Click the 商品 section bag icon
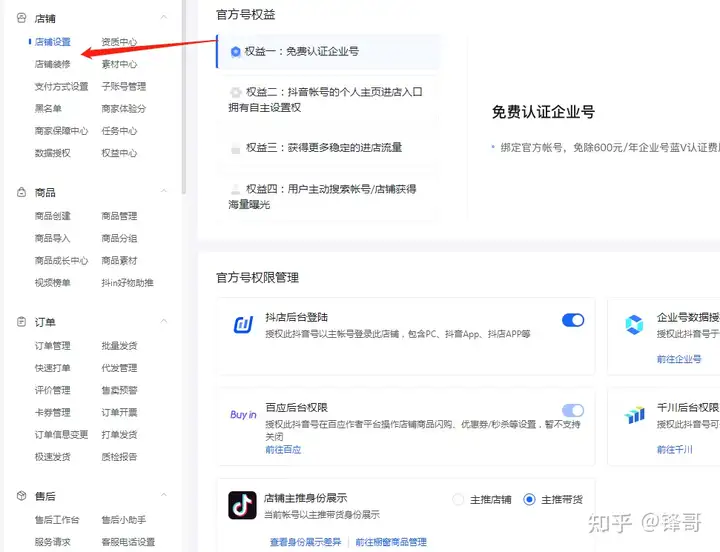720x552 pixels. 21,192
